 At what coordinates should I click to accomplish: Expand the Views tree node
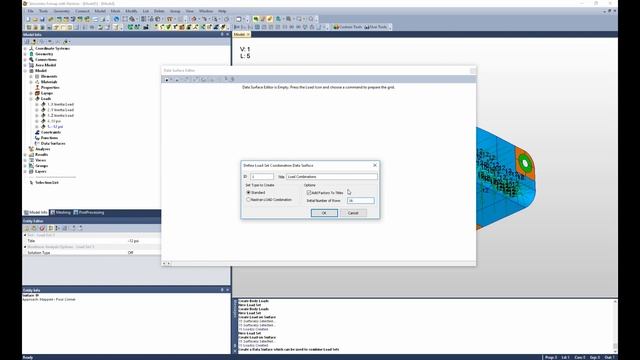[x=25, y=160]
